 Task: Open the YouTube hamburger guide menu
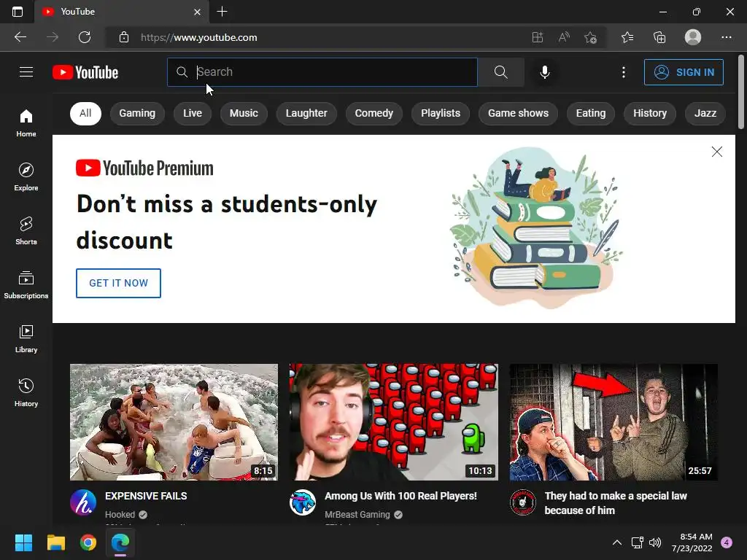point(26,72)
